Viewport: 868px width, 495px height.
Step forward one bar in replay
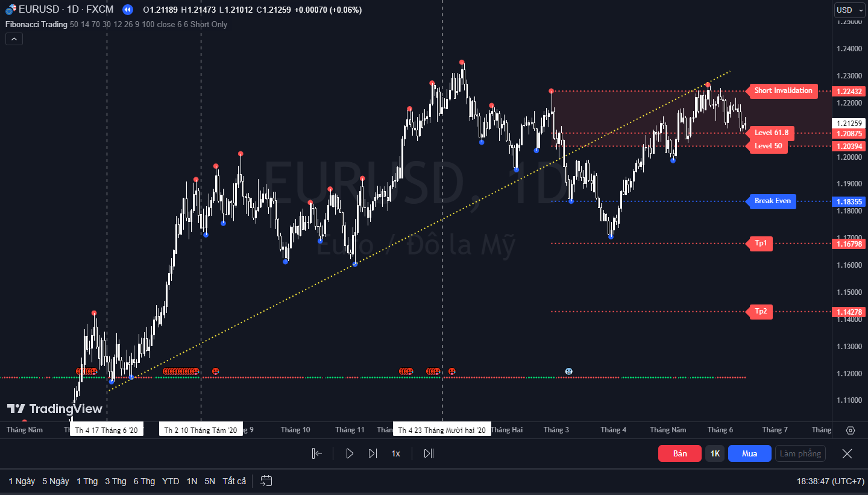tap(373, 453)
